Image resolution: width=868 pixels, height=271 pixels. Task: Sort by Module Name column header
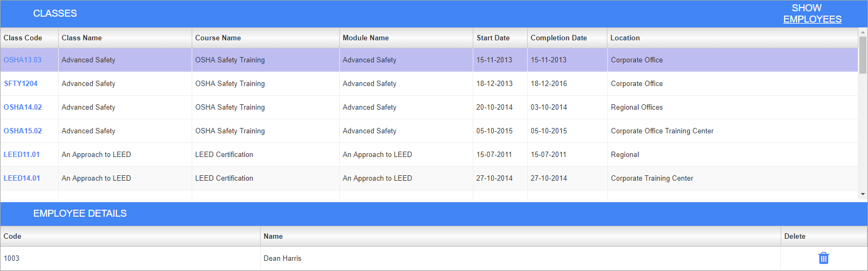point(366,38)
